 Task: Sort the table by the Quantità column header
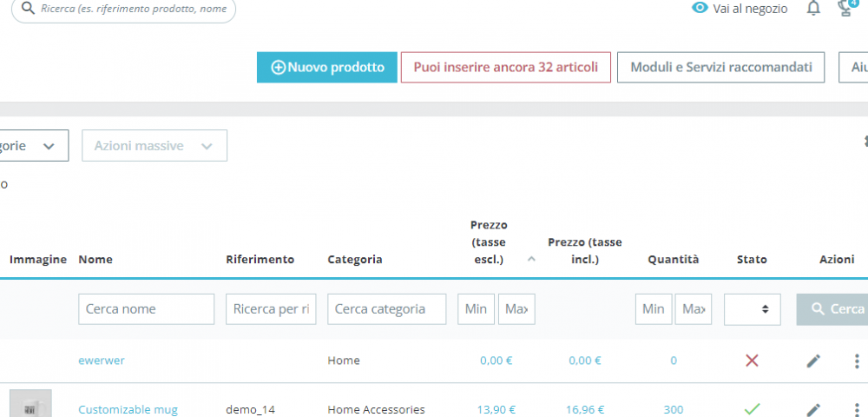coord(674,259)
